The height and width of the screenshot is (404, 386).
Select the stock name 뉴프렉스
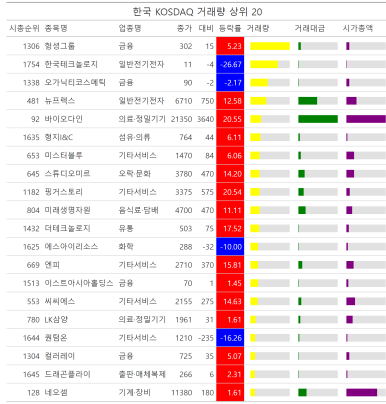point(60,101)
